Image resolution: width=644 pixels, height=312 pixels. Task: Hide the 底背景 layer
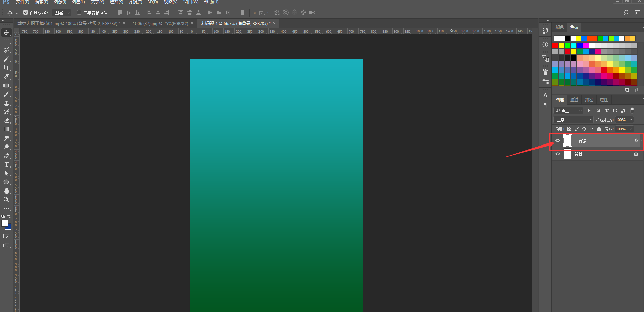558,141
